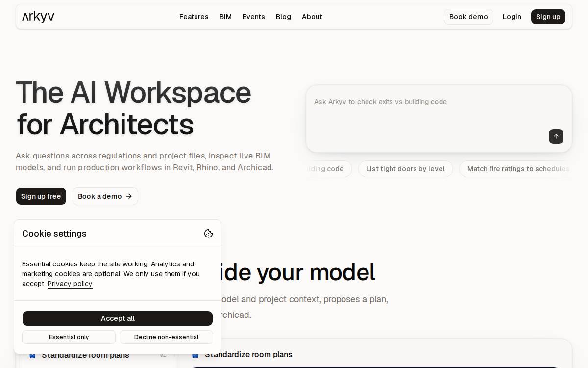This screenshot has height=368, width=588.
Task: Accept all cookies
Action: pos(118,318)
